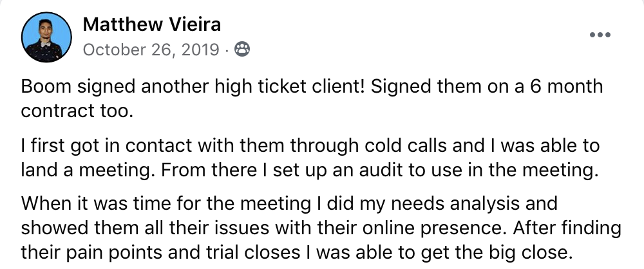The height and width of the screenshot is (269, 644).
Task: Click the year "2019" in the post date
Action: tap(200, 50)
